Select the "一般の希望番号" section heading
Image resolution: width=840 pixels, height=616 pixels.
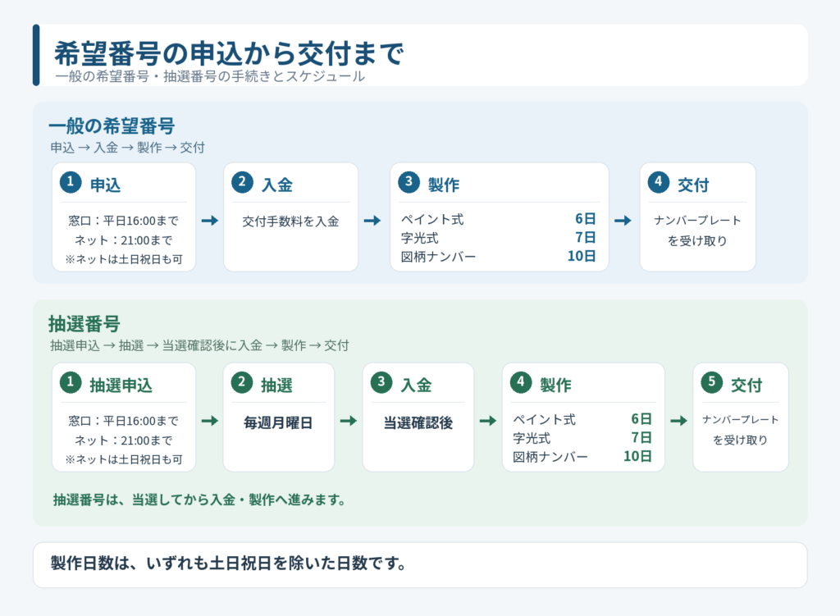pos(112,126)
